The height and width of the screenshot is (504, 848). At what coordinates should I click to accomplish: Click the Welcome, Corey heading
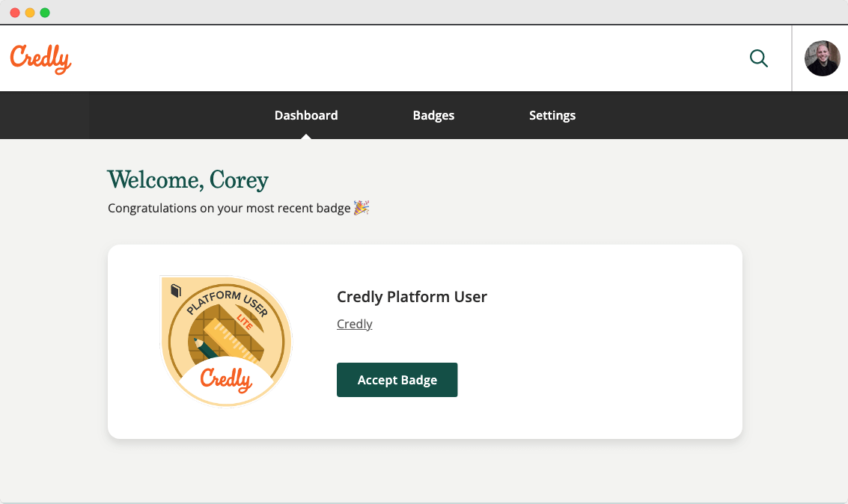coord(188,180)
